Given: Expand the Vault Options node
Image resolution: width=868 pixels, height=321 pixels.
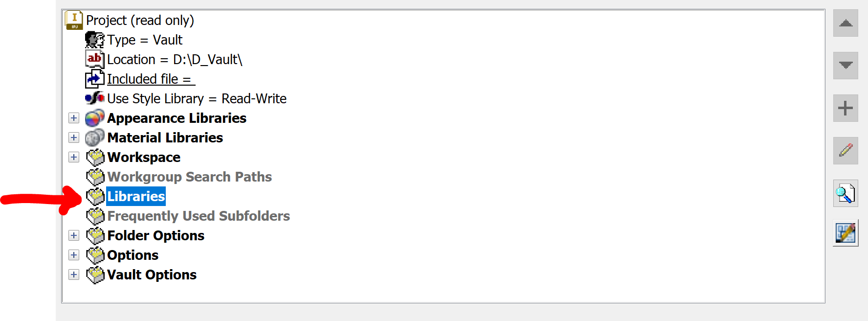Looking at the screenshot, I should [74, 275].
